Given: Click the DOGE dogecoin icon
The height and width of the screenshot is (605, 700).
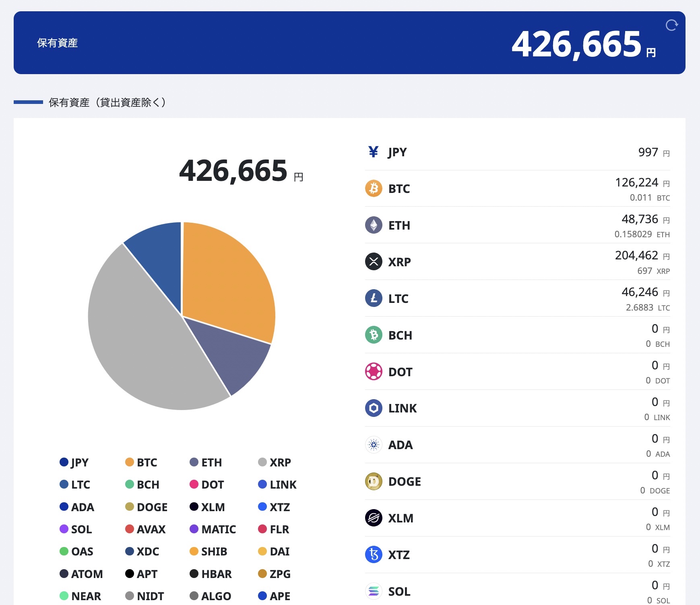Looking at the screenshot, I should coord(374,481).
